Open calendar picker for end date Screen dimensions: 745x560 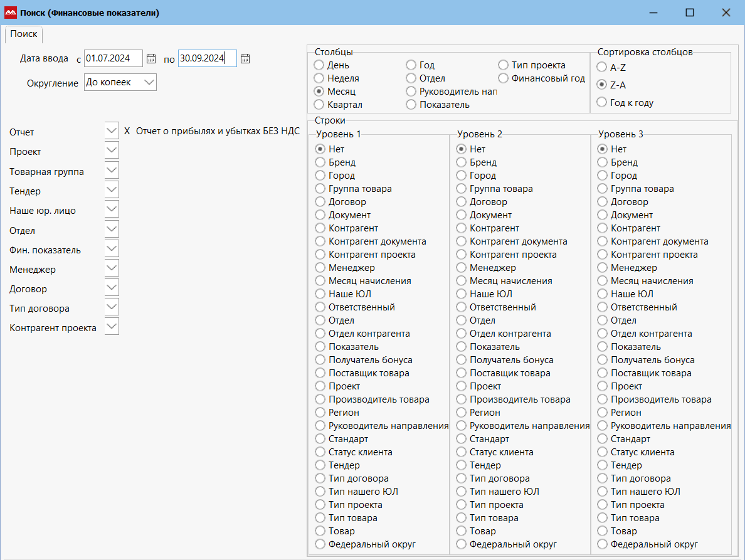click(245, 59)
